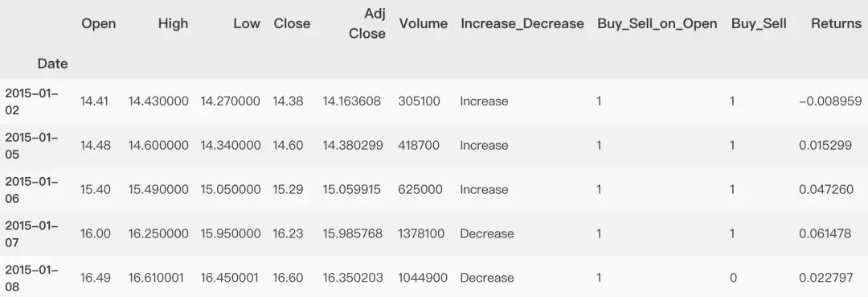Click the 2015-01-05 row date

(31, 146)
